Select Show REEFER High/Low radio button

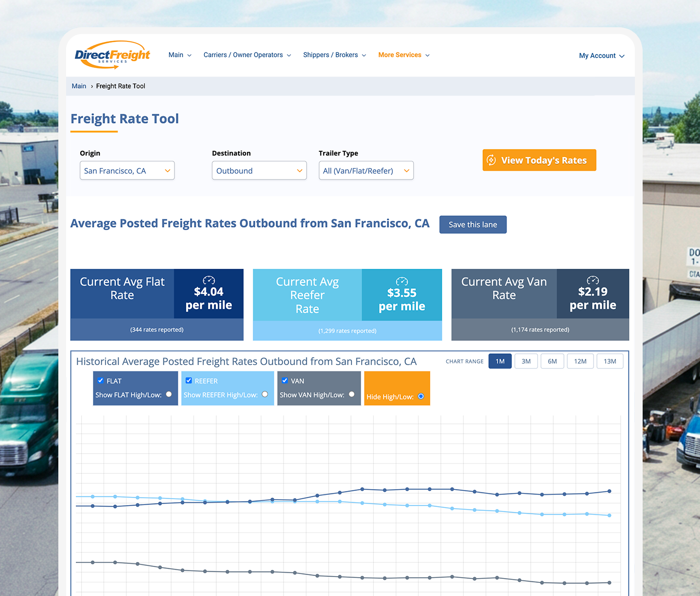265,394
